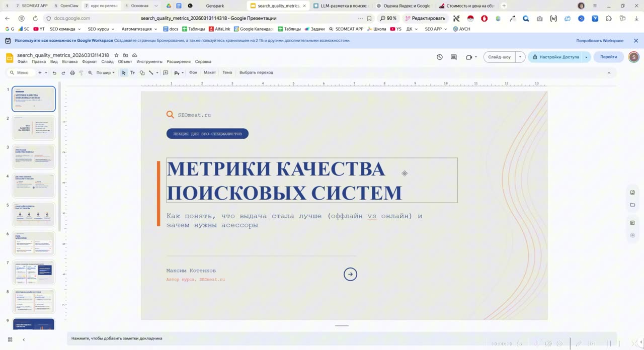Viewport: 644px width, 350px height.
Task: Star the presentation document
Action: pyautogui.click(x=116, y=55)
